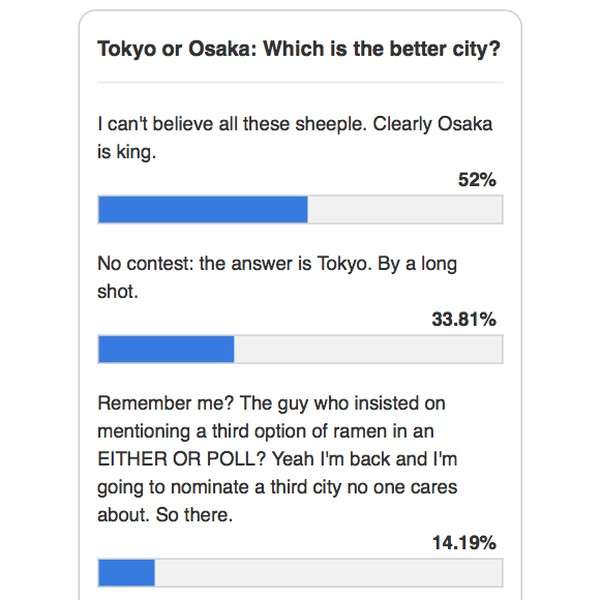Click the 14.19% percentage label
Screen dimensions: 600x600
(464, 543)
